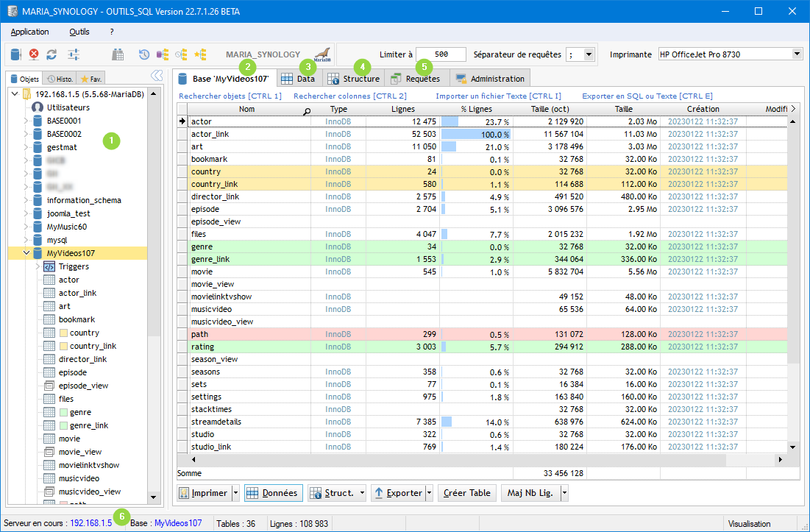The image size is (810, 532).
Task: Open the Imprimer button dropdown arrow
Action: [x=236, y=493]
